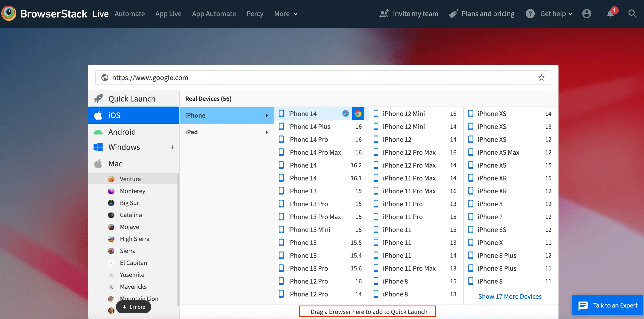Select iPhone X 11
Screen dimensions: 644x319
(510, 243)
